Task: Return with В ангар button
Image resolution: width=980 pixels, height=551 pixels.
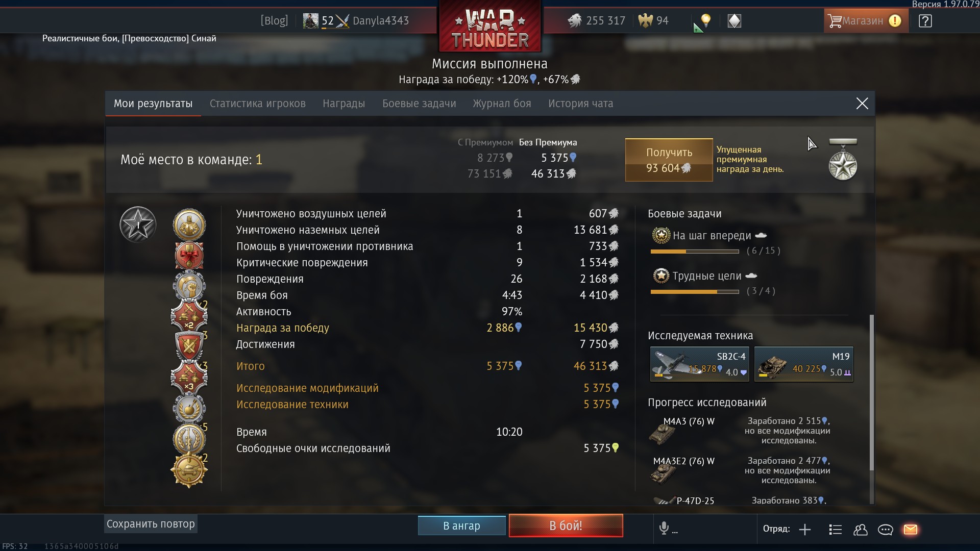Action: [461, 525]
